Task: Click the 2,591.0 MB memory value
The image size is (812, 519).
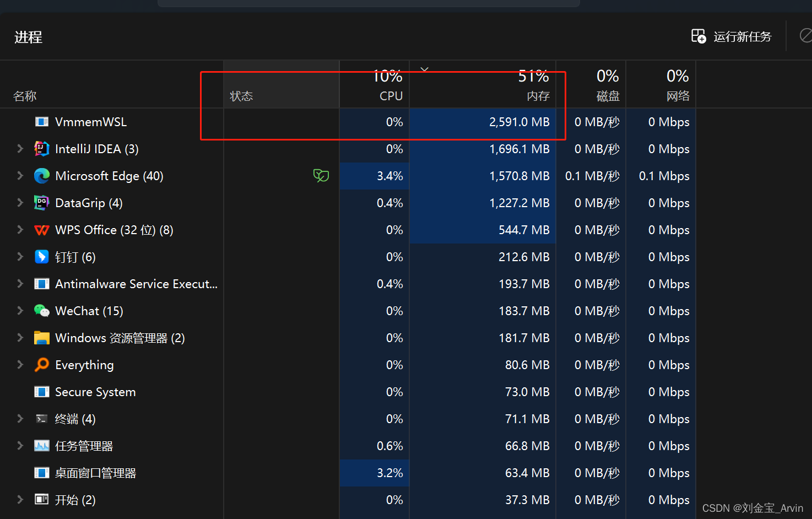Action: point(519,122)
